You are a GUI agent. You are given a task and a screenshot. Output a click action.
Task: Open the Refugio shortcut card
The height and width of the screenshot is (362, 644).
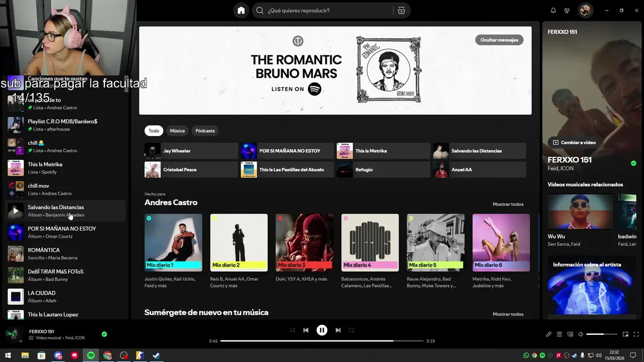tap(383, 169)
